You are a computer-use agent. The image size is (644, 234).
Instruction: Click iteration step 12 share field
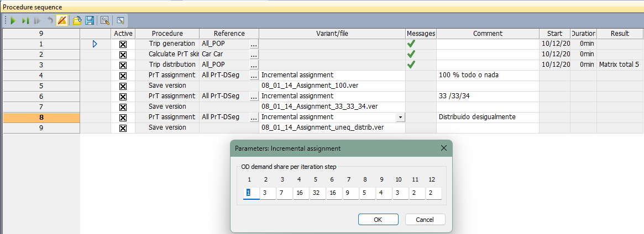(433, 193)
